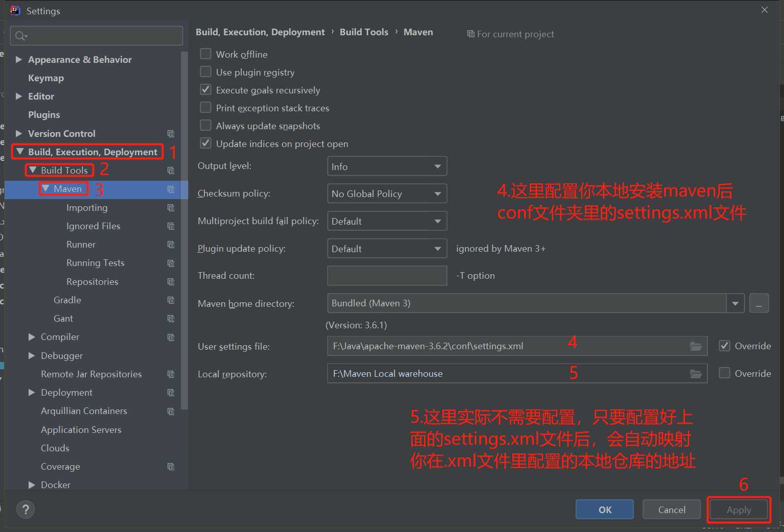
Task: Click the settings search input field
Action: (97, 36)
